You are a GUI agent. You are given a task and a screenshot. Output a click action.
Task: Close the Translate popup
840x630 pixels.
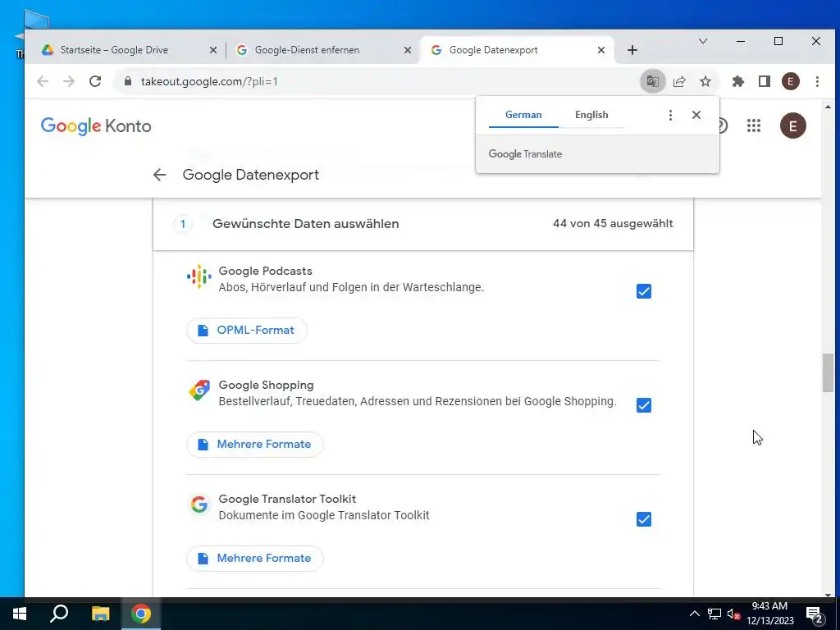[696, 115]
